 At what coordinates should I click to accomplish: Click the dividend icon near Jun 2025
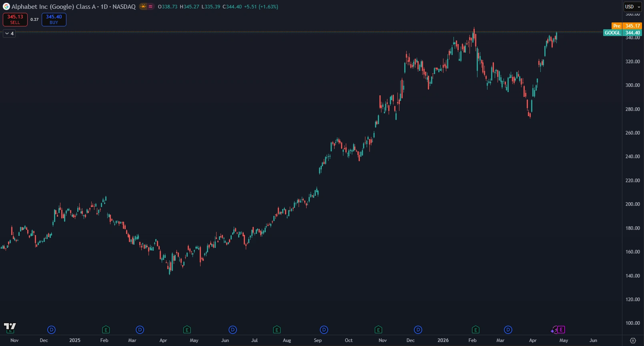click(233, 330)
